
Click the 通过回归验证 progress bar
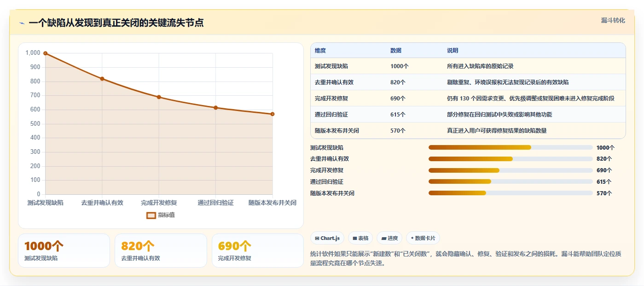pos(511,182)
